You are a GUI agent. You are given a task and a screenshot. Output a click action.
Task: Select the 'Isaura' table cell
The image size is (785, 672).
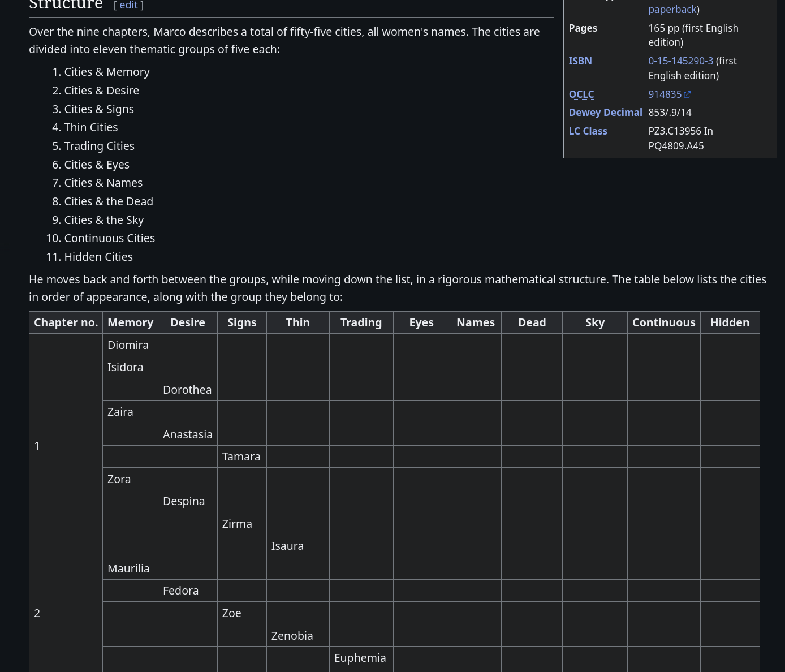298,546
